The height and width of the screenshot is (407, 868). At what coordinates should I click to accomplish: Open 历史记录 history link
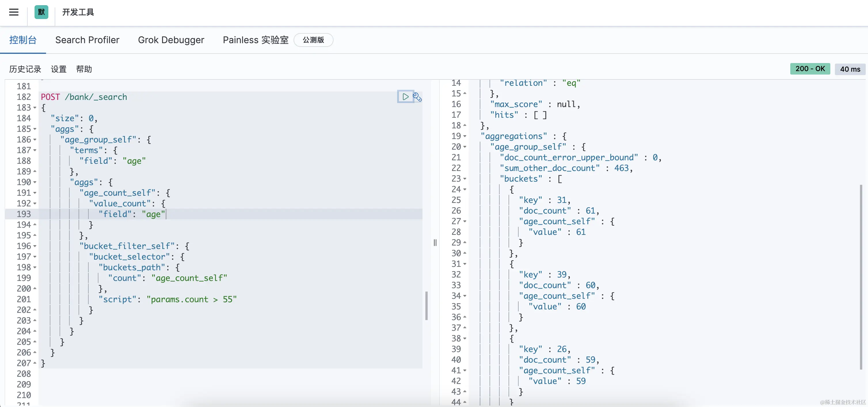[25, 69]
